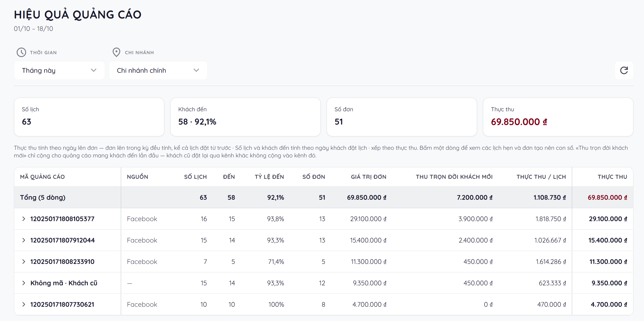Click the location pin icon beside Chi nhánh

116,52
